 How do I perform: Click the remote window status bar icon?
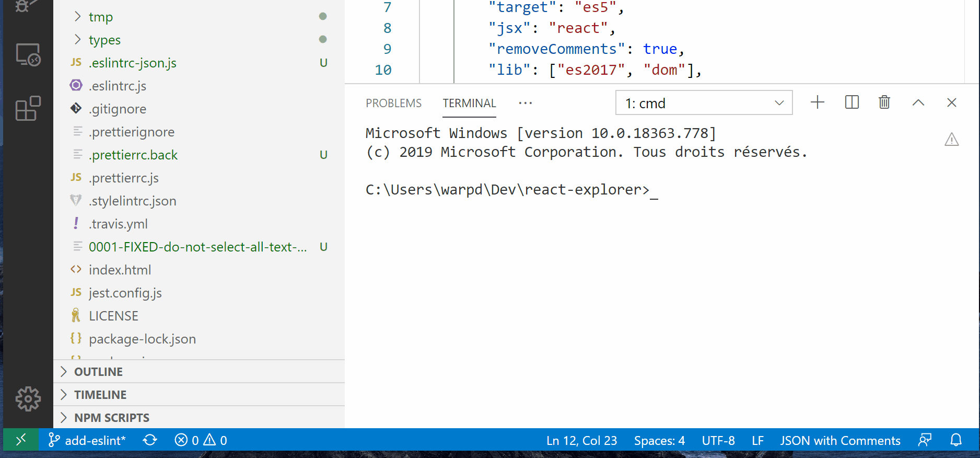21,440
